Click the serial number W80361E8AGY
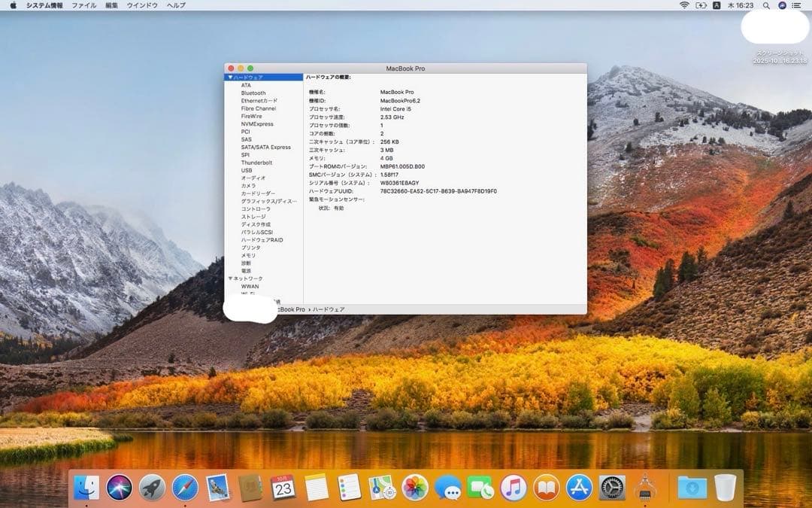812x508 pixels. pyautogui.click(x=399, y=183)
